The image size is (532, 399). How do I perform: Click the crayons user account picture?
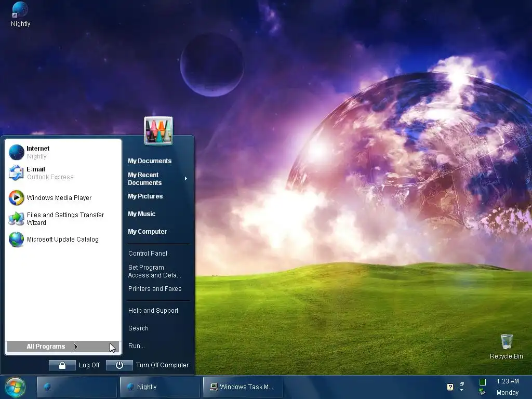(158, 130)
